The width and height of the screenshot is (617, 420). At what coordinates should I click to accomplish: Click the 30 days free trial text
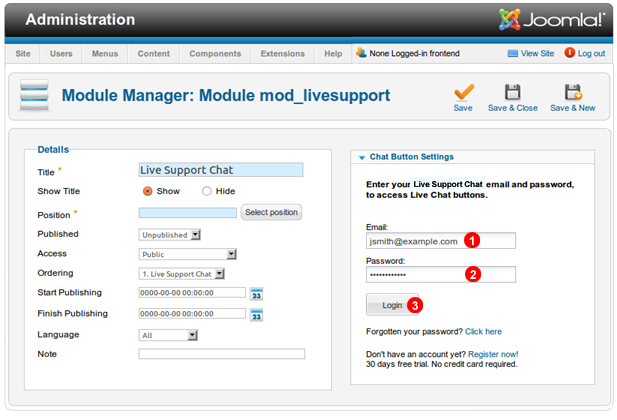tap(441, 364)
